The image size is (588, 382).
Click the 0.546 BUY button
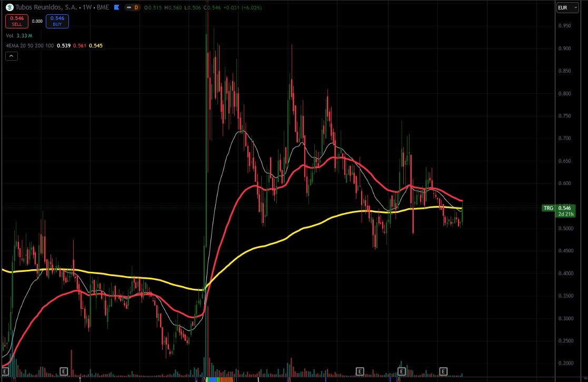pyautogui.click(x=57, y=21)
